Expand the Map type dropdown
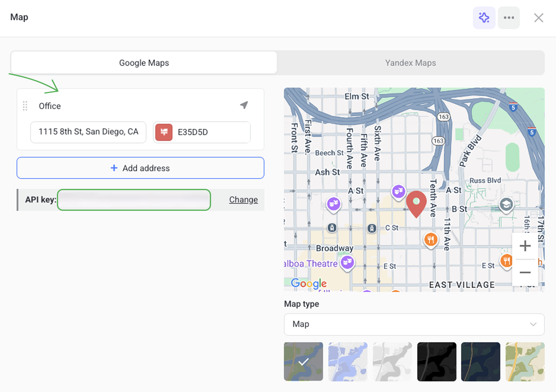 (414, 324)
